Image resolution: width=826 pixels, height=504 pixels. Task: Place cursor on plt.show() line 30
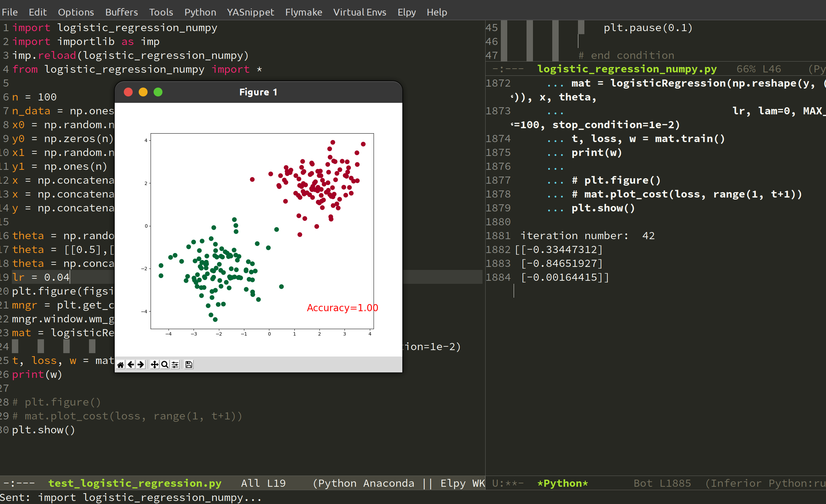click(x=43, y=430)
